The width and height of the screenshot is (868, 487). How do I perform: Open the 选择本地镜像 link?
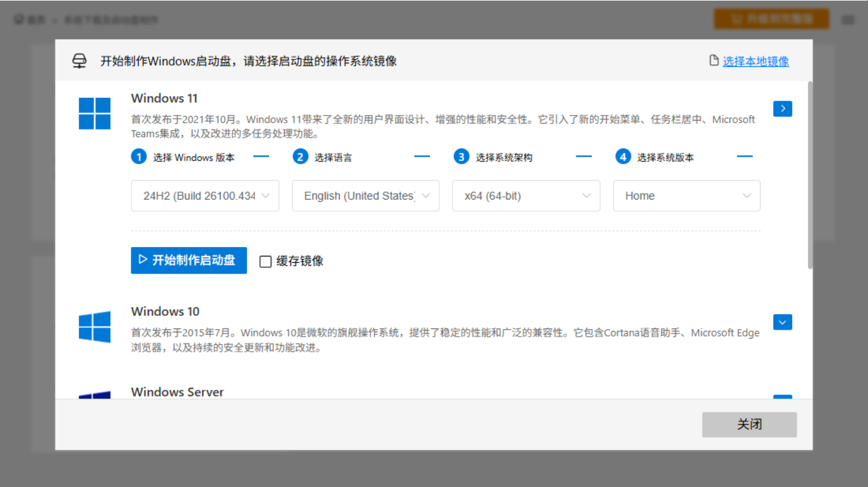755,61
